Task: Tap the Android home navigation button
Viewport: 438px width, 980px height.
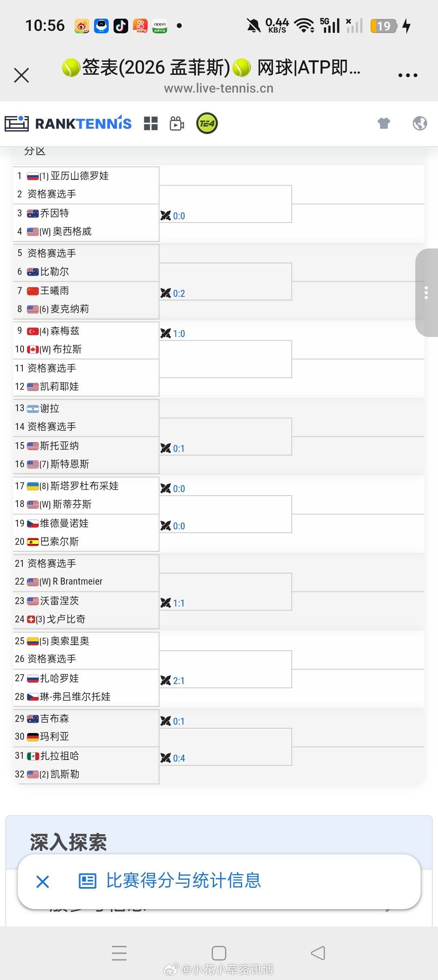Action: [219, 953]
